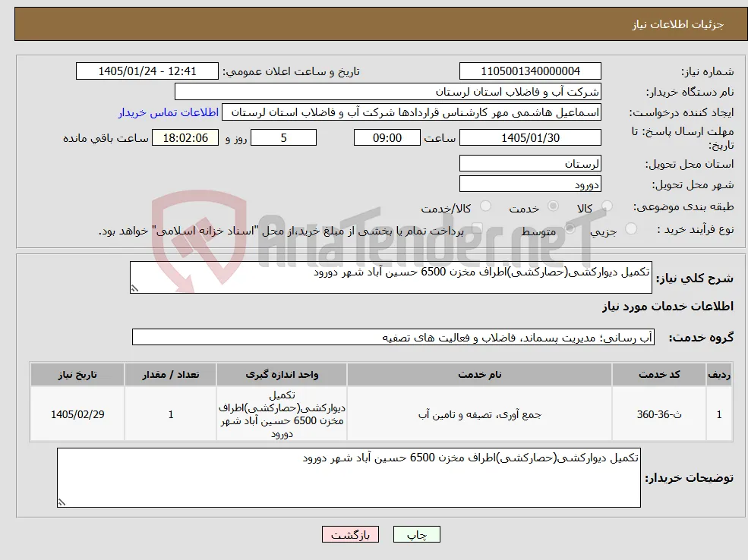Click the تعداد / مقدار column header
The height and width of the screenshot is (560, 748).
(x=170, y=375)
